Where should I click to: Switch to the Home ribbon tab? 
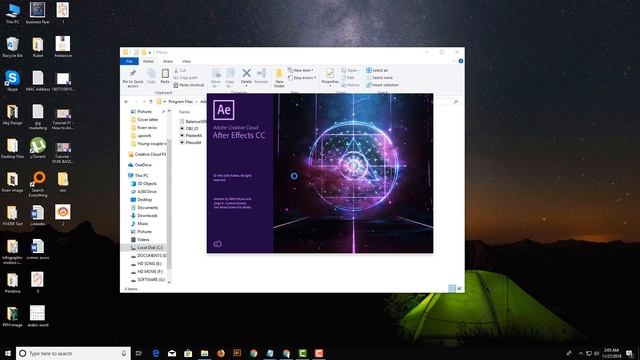point(148,61)
